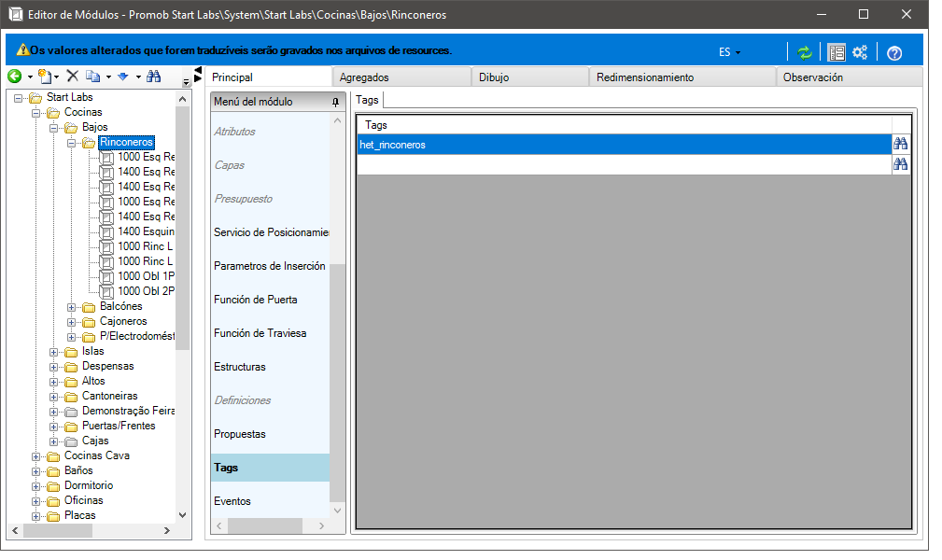Click the right-pointing panel expand arrow
942x560 pixels.
click(198, 78)
